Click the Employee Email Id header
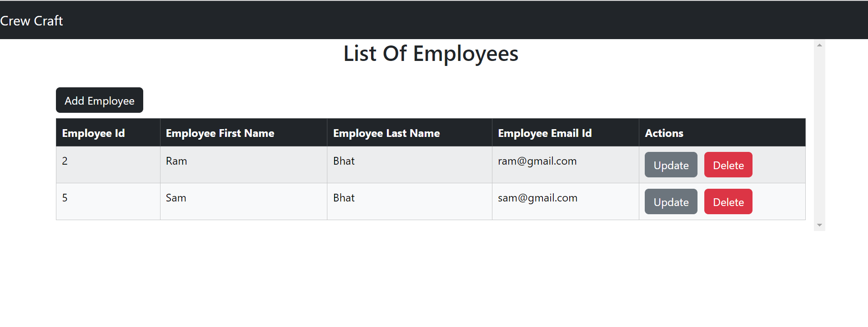Image resolution: width=868 pixels, height=327 pixels. coord(545,133)
